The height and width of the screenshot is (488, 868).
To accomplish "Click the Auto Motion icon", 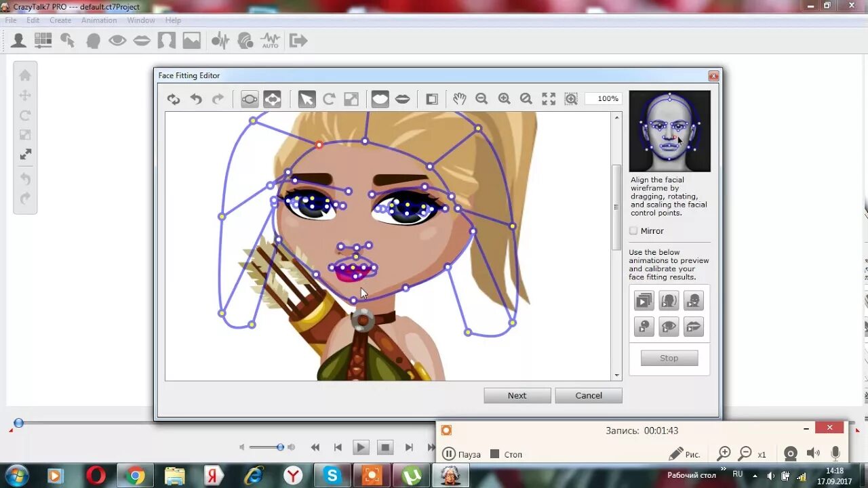I will [x=271, y=41].
